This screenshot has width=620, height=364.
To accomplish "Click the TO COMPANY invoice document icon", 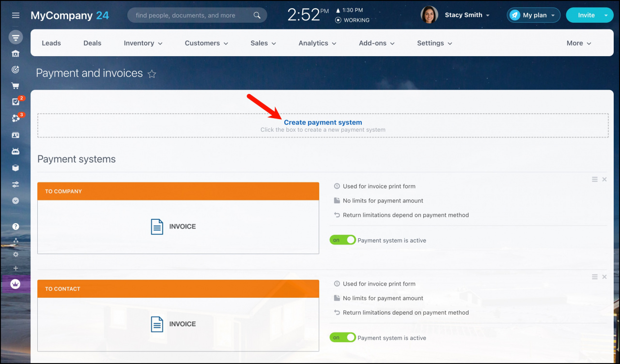I will 157,227.
